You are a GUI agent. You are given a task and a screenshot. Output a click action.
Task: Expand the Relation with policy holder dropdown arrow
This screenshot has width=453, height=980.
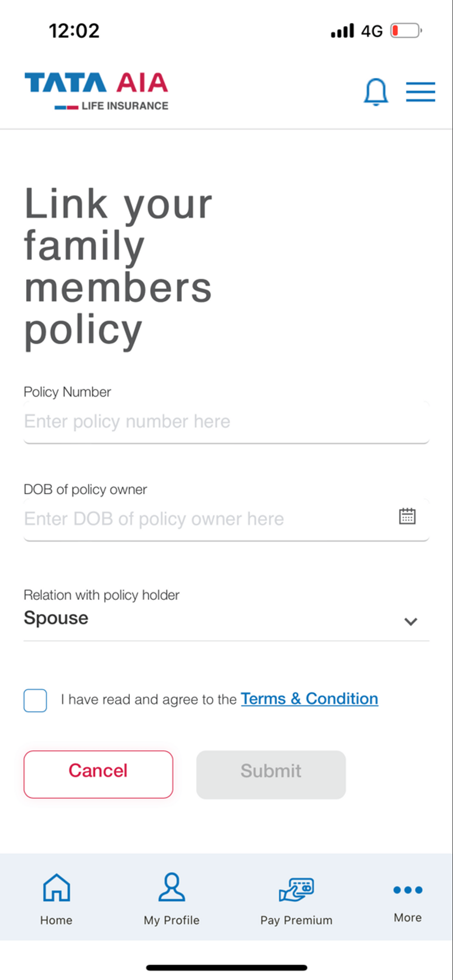(410, 621)
